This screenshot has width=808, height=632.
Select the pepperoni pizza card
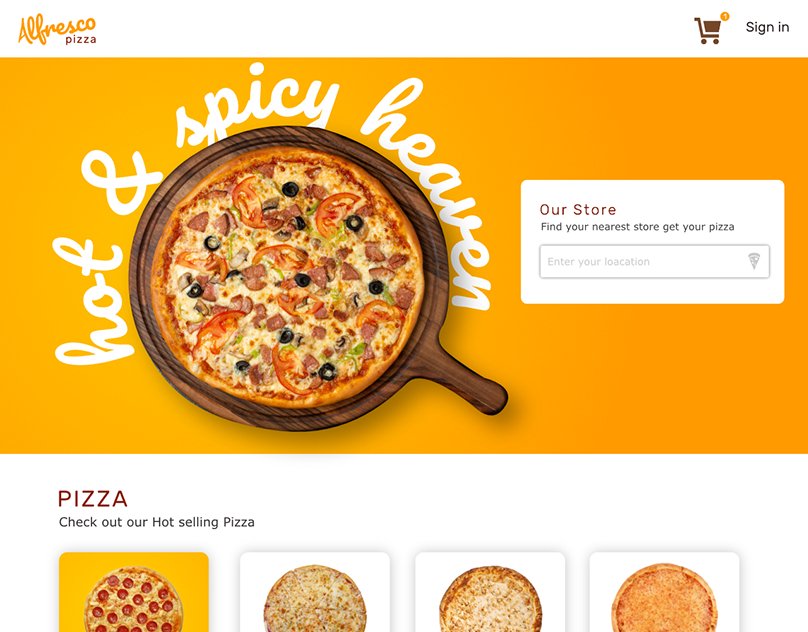pos(134,592)
